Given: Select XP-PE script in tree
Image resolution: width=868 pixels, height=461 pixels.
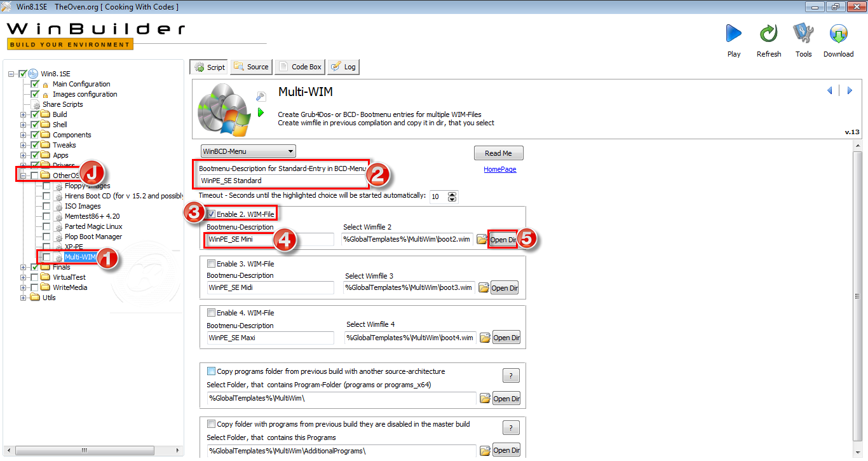Looking at the screenshot, I should click(74, 247).
